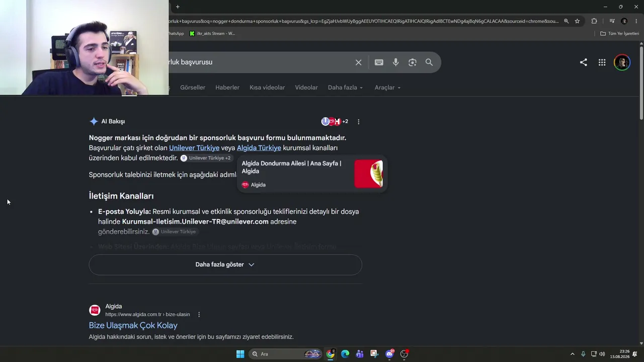Image resolution: width=644 pixels, height=362 pixels.
Task: Open the Chrome profile avatar in toolbar
Action: 624,21
